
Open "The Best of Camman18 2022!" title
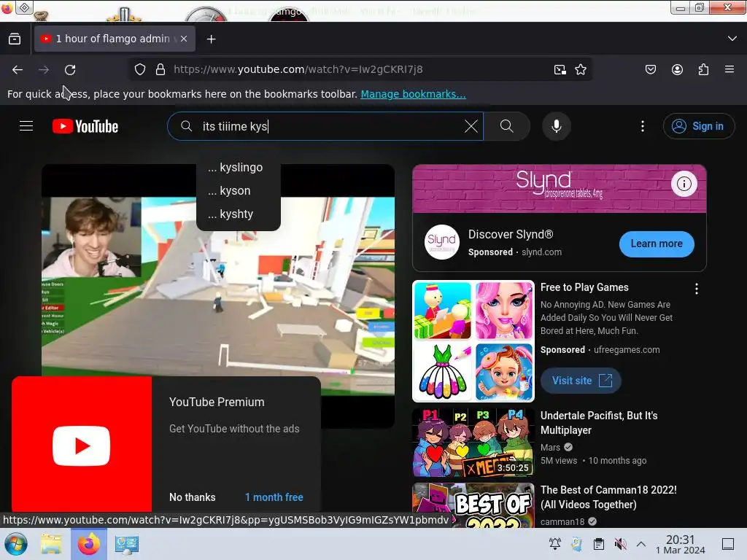tap(608, 497)
